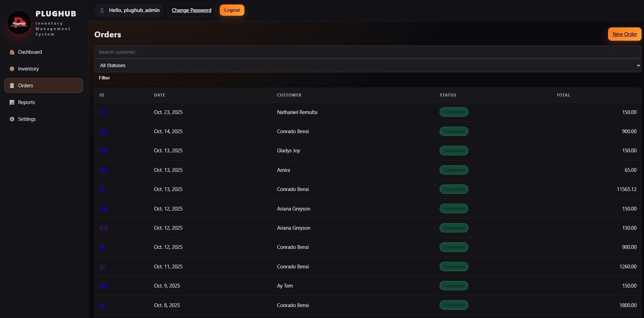The height and width of the screenshot is (318, 644).
Task: Select customer name Gladys Joy
Action: click(x=289, y=151)
